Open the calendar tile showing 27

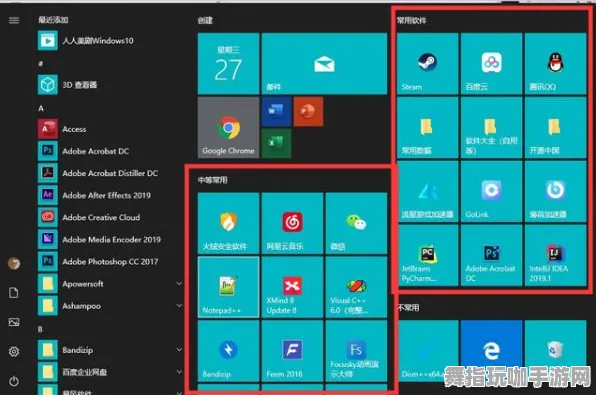point(228,63)
